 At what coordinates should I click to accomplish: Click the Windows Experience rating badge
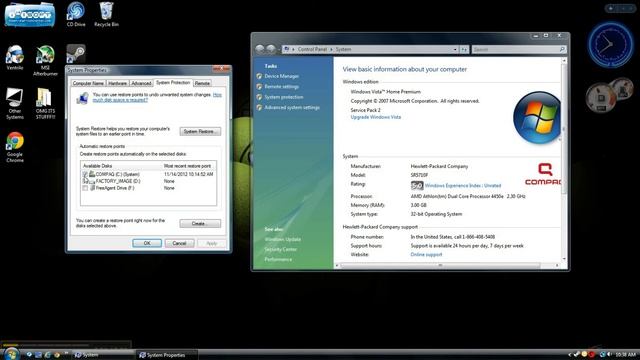pyautogui.click(x=417, y=186)
